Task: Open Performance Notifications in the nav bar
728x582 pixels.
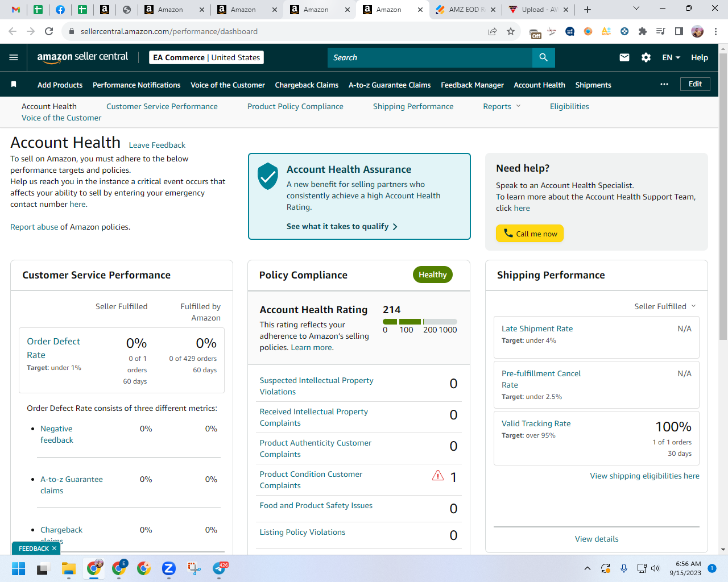Action: tap(136, 85)
